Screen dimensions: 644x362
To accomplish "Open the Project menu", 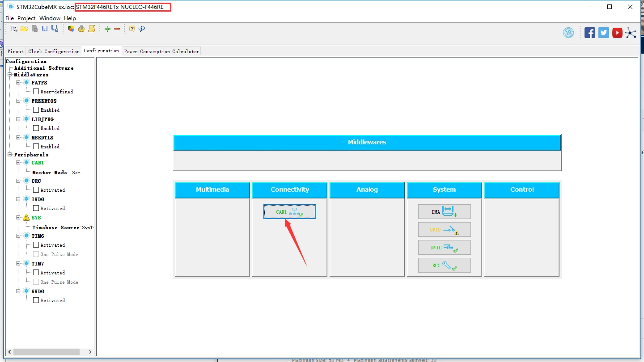I will 26,18.
